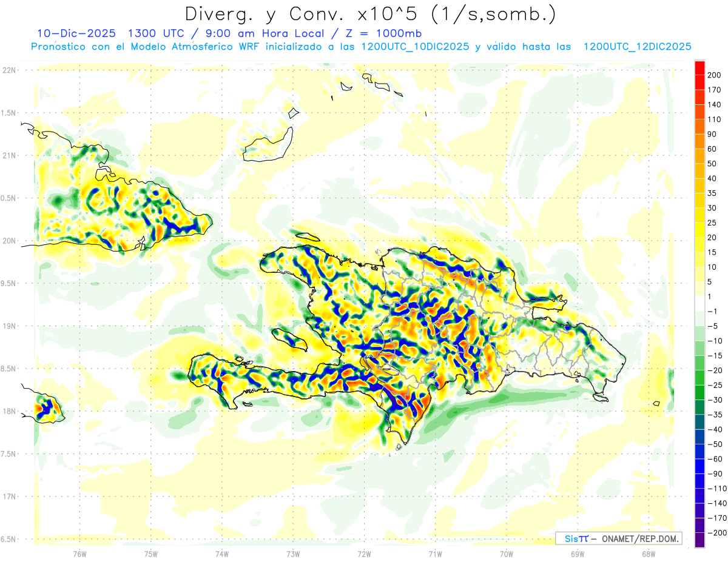Click the "6.5N" latitude label

click(x=9, y=539)
